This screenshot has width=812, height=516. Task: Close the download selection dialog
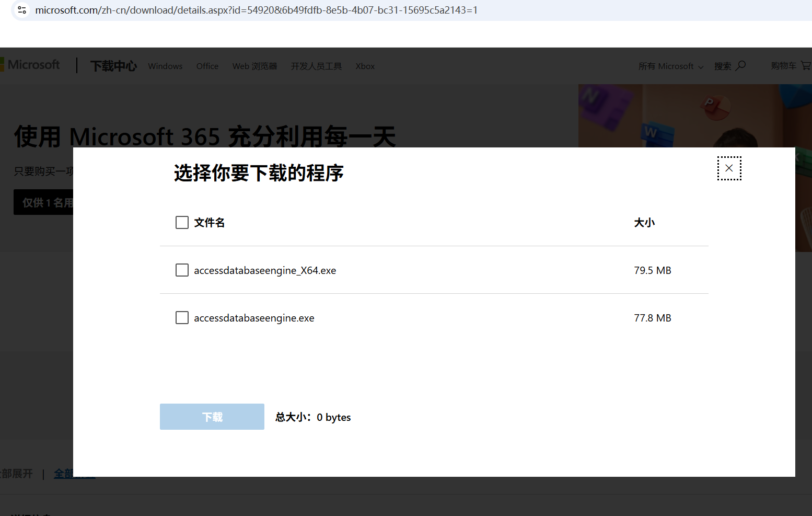click(x=729, y=168)
